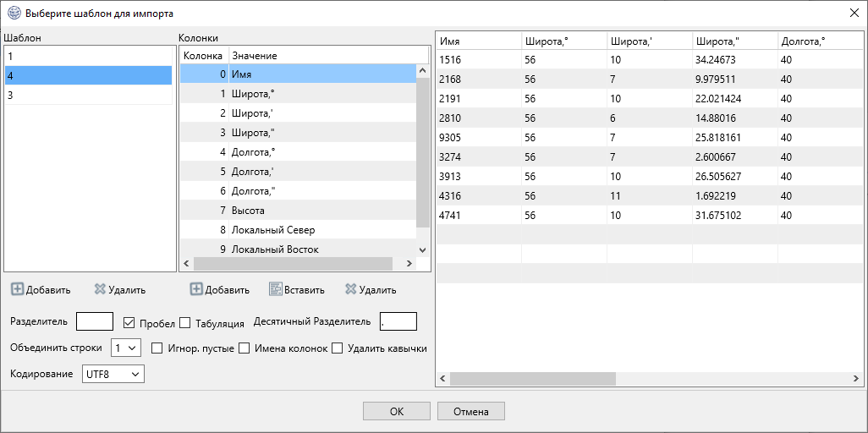The height and width of the screenshot is (433, 868).
Task: Select preview cell 4741
Action: pyautogui.click(x=478, y=215)
